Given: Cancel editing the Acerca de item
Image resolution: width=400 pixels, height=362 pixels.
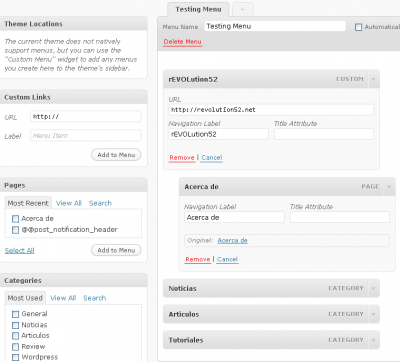Looking at the screenshot, I should [227, 259].
